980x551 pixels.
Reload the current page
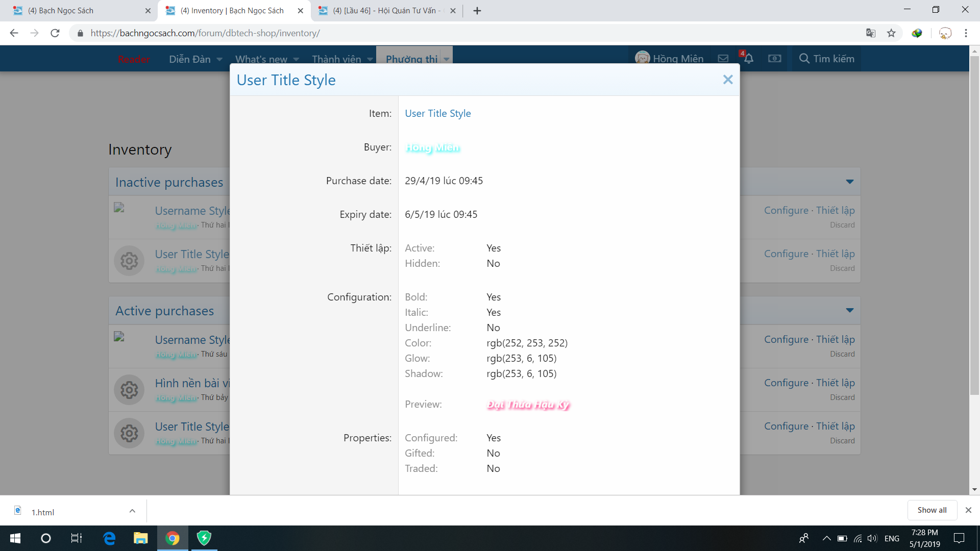pos(55,33)
